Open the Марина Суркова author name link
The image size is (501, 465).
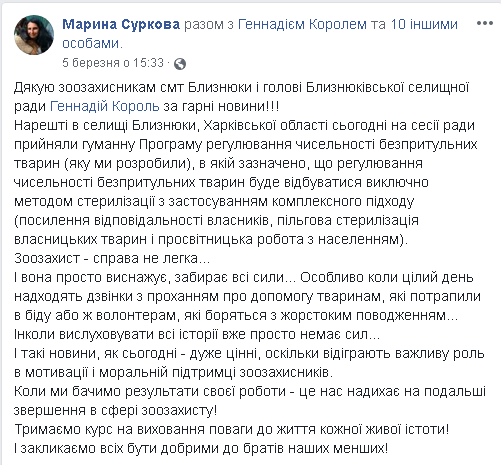point(121,24)
